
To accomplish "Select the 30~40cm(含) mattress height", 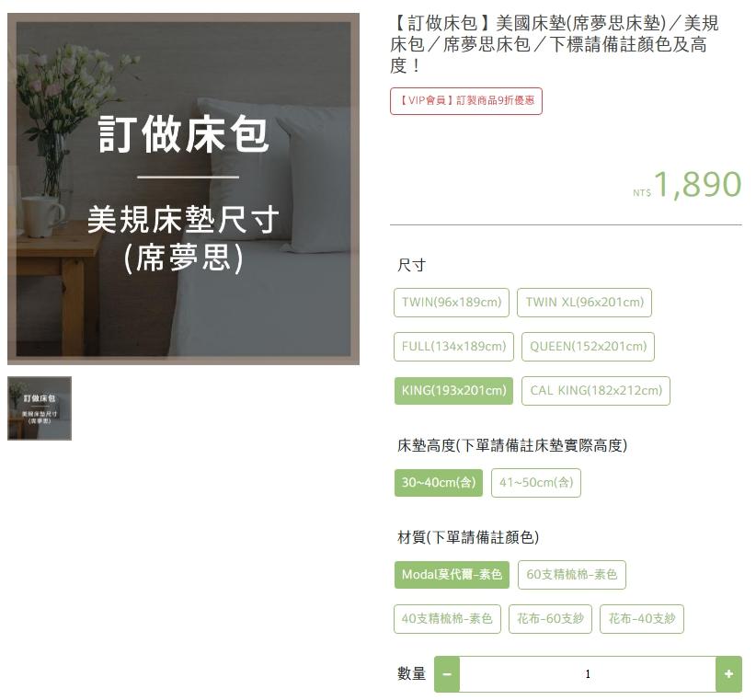I will coord(439,483).
